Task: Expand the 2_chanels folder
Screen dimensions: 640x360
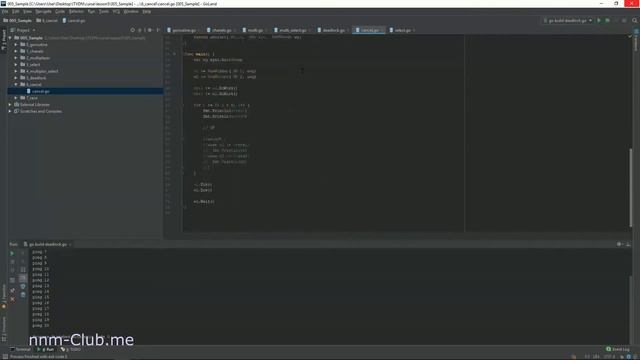Action: pyautogui.click(x=16, y=51)
